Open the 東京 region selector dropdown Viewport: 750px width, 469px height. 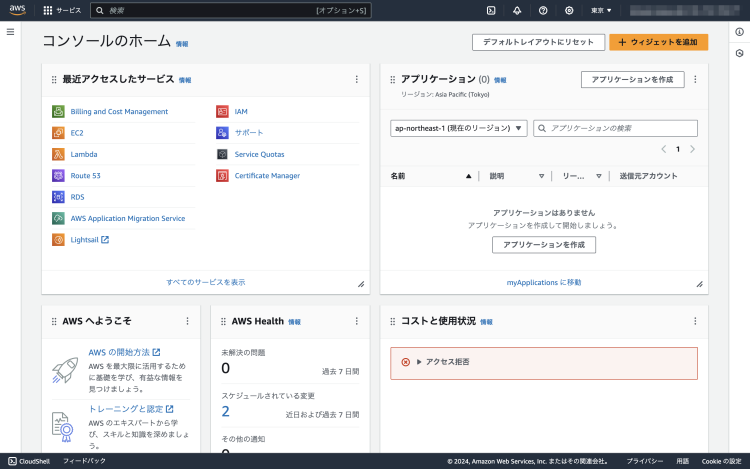click(x=601, y=10)
